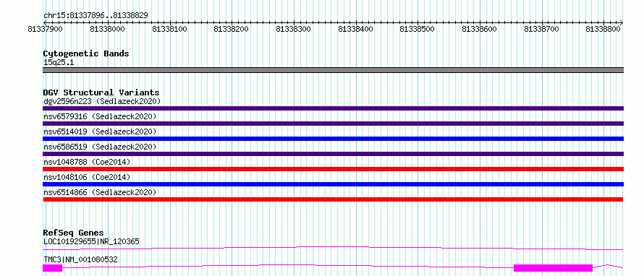Select gene label LOC101929655|NR_120365

point(91,241)
